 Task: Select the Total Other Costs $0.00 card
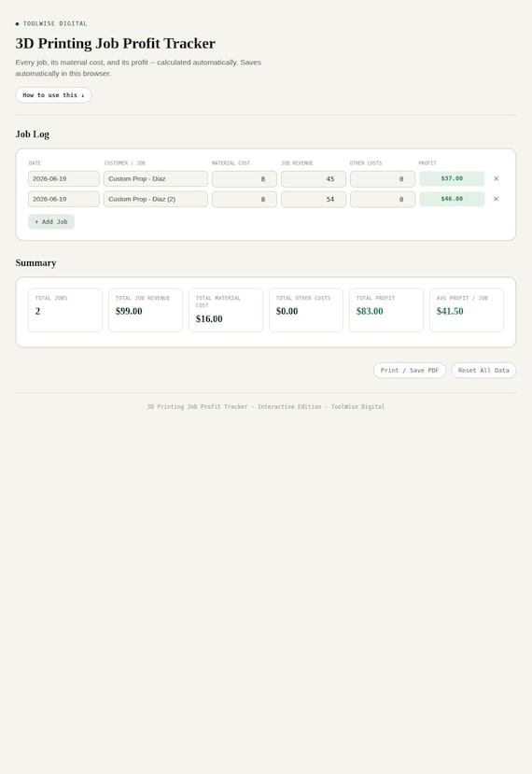pos(306,310)
